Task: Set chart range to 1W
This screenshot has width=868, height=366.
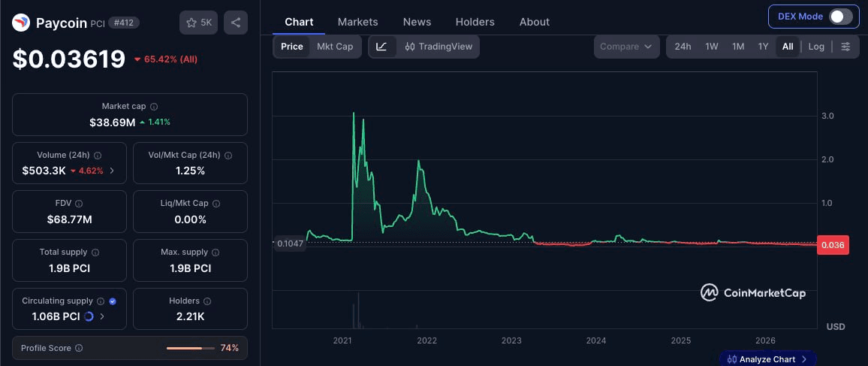Action: pos(711,47)
